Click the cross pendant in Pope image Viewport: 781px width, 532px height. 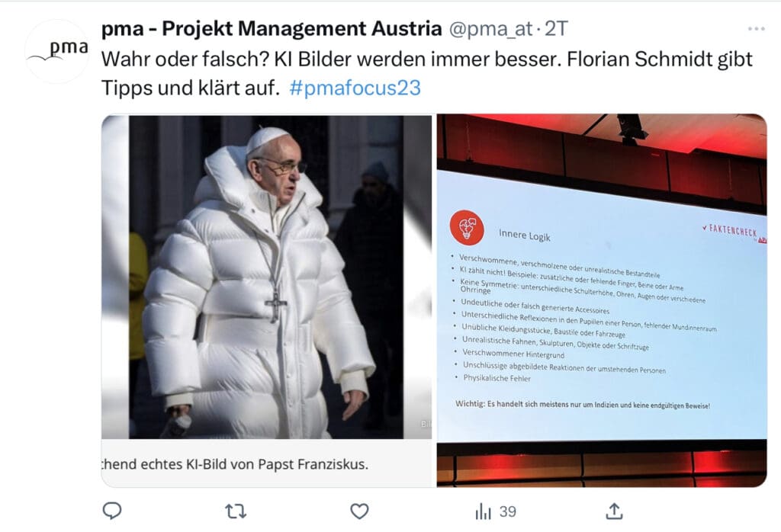[276, 303]
